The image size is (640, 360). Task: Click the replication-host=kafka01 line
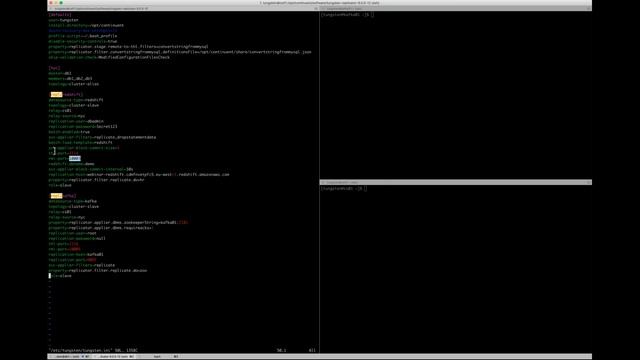(76, 254)
